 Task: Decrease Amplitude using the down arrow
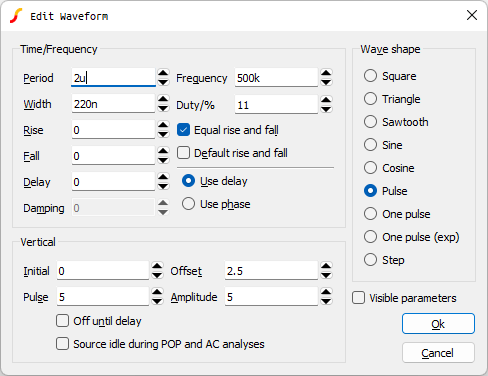(x=326, y=301)
